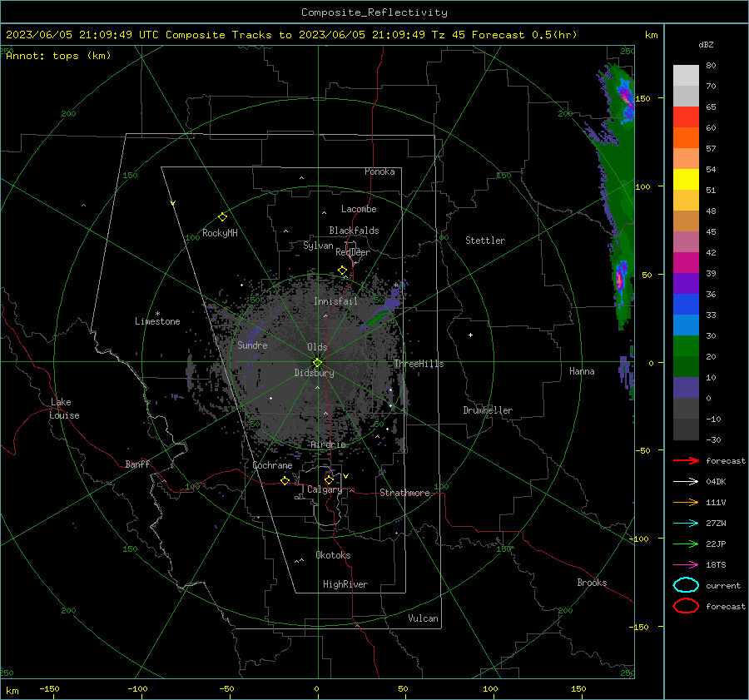Click the RockyMH label
Screen dimensions: 749x700
220,233
